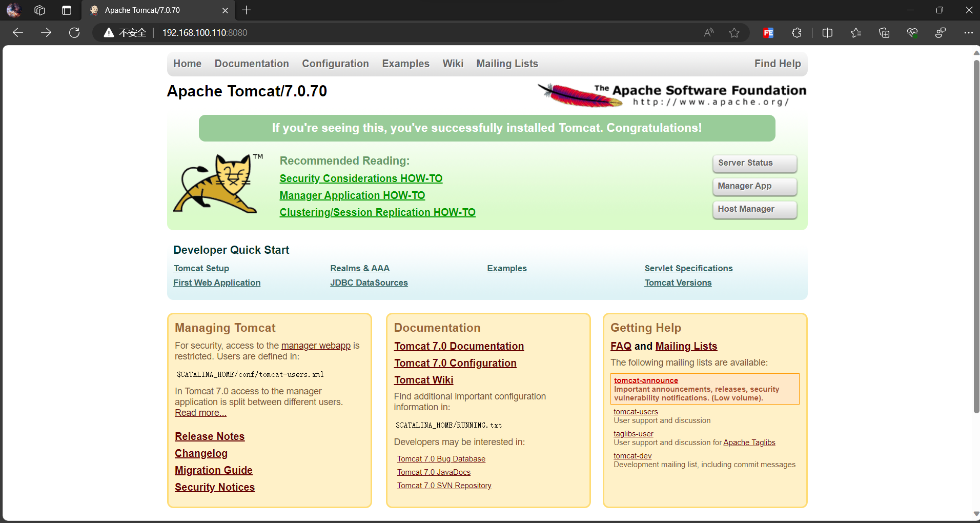The height and width of the screenshot is (523, 980).
Task: Open the workspaces icon
Action: point(40,10)
